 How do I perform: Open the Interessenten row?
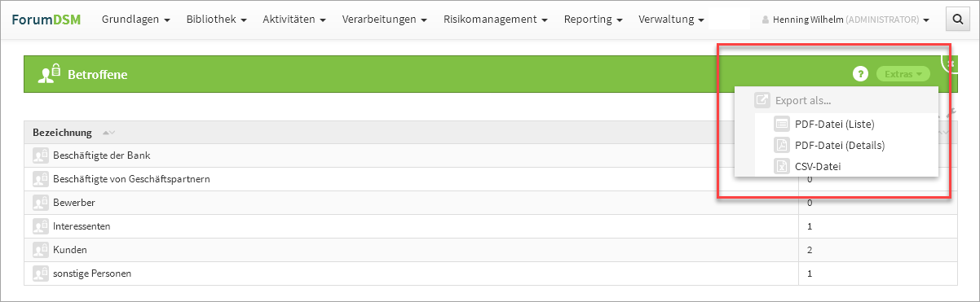tap(411, 226)
